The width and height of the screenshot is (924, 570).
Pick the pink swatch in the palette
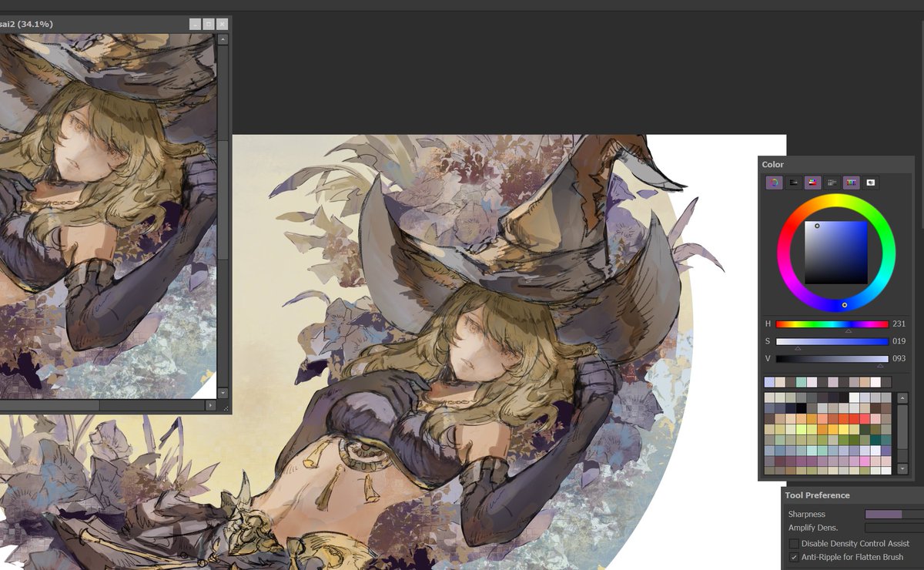pyautogui.click(x=865, y=461)
